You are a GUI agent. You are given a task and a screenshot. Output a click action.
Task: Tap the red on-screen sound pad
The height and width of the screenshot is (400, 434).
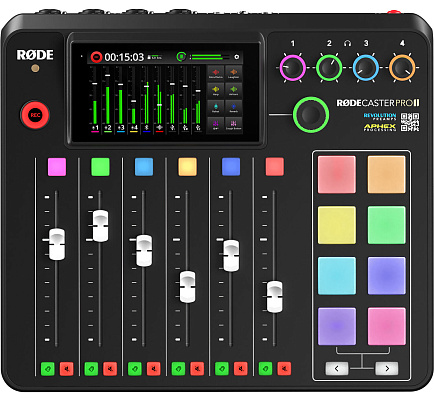[x=216, y=73]
